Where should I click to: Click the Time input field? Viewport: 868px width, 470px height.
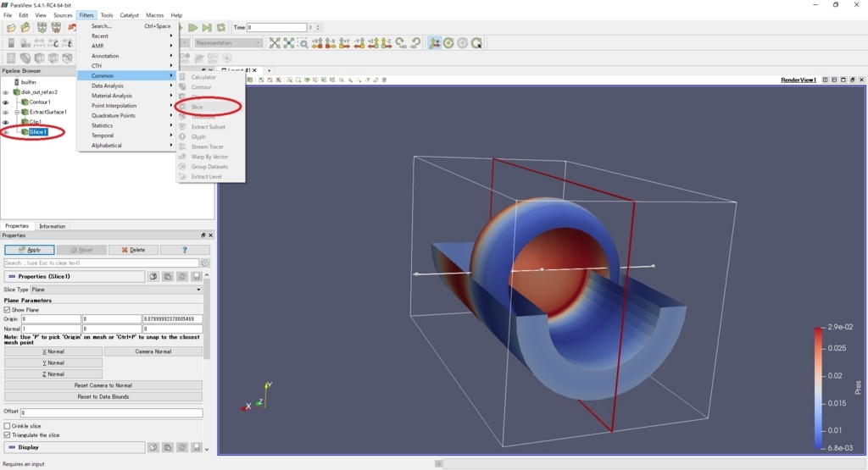[276, 28]
